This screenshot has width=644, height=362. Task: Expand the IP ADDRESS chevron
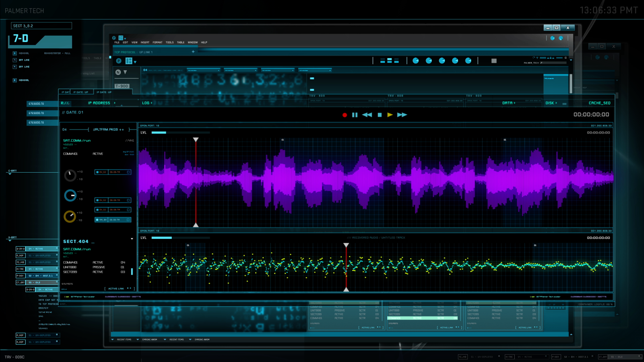[115, 103]
